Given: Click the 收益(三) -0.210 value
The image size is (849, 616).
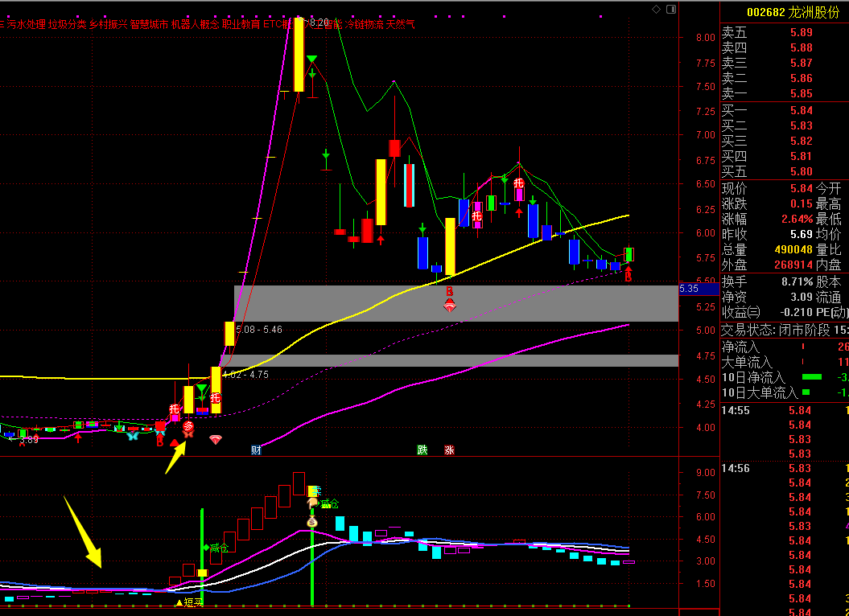Looking at the screenshot, I should (797, 312).
